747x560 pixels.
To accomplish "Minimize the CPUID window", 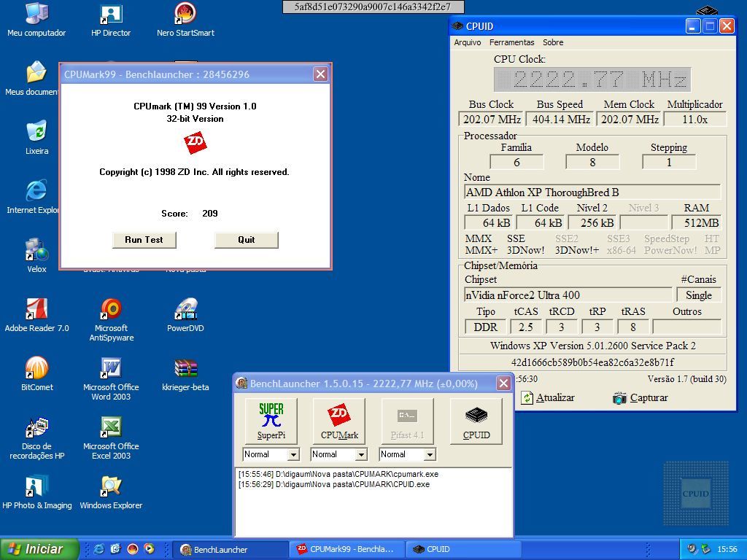I will [x=693, y=26].
